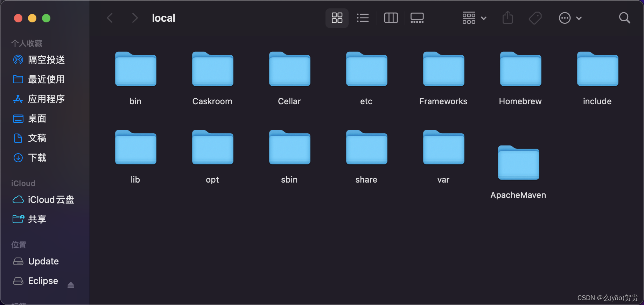Click the 个人收藏 section header
Viewport: 644px width, 305px height.
tap(27, 43)
